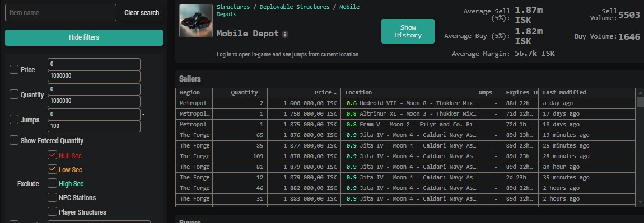Enable the Quantity filter checkbox
The image size is (644, 223).
tap(14, 94)
